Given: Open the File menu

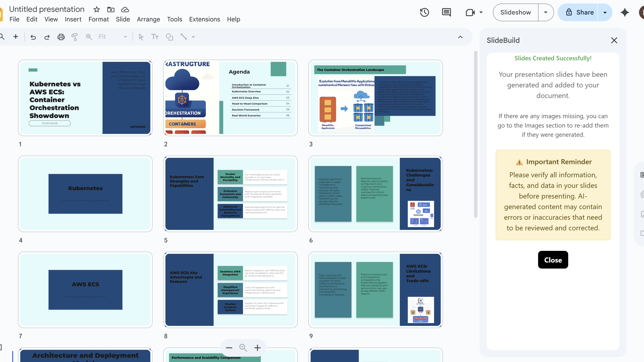Looking at the screenshot, I should tap(14, 19).
